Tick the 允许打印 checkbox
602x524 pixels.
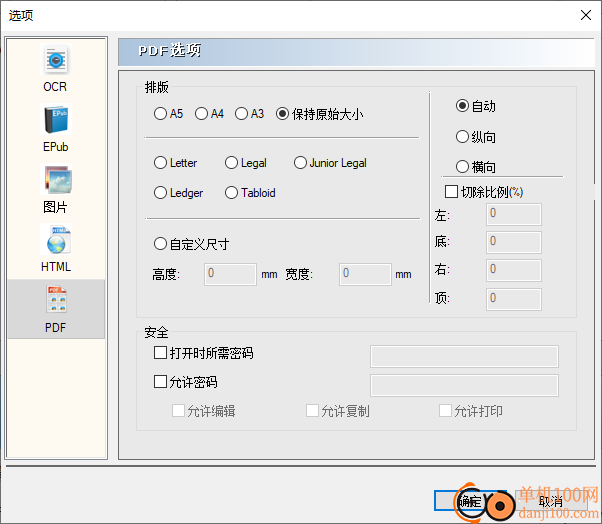point(445,410)
